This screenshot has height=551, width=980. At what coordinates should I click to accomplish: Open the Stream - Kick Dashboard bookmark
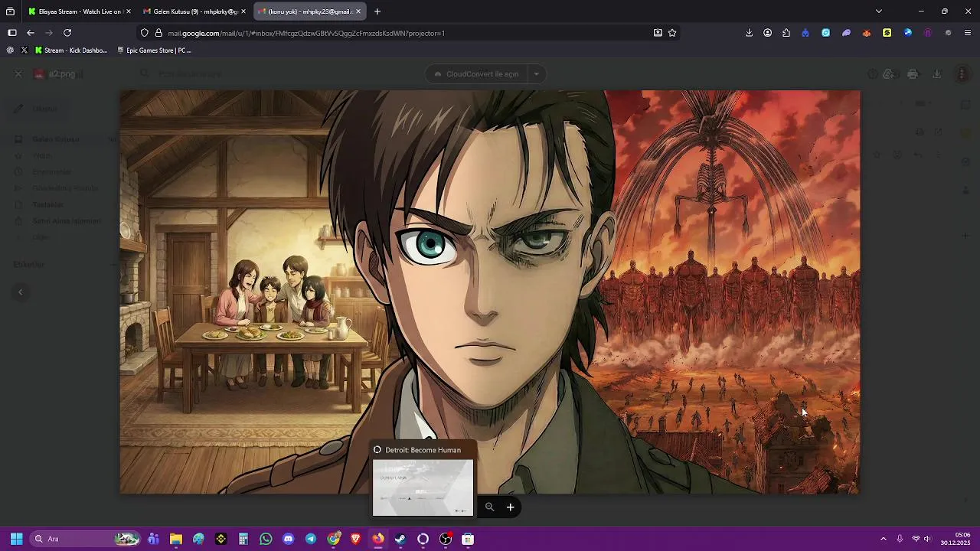point(71,51)
